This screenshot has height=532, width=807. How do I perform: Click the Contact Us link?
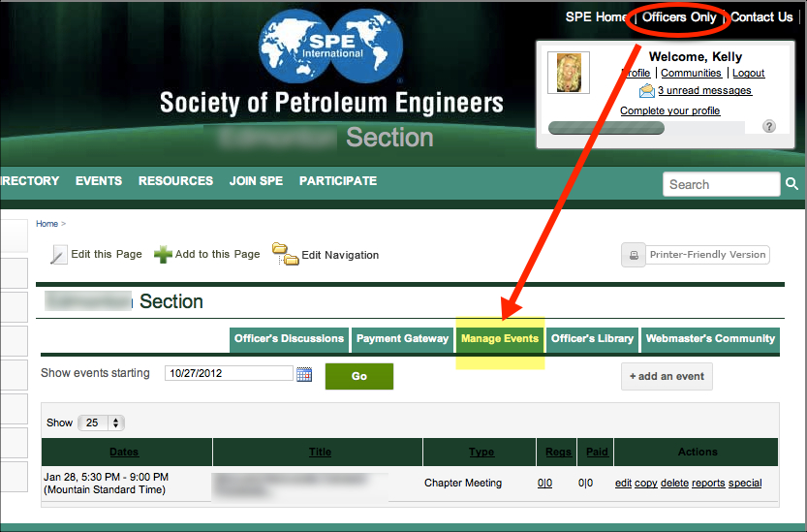(x=761, y=17)
